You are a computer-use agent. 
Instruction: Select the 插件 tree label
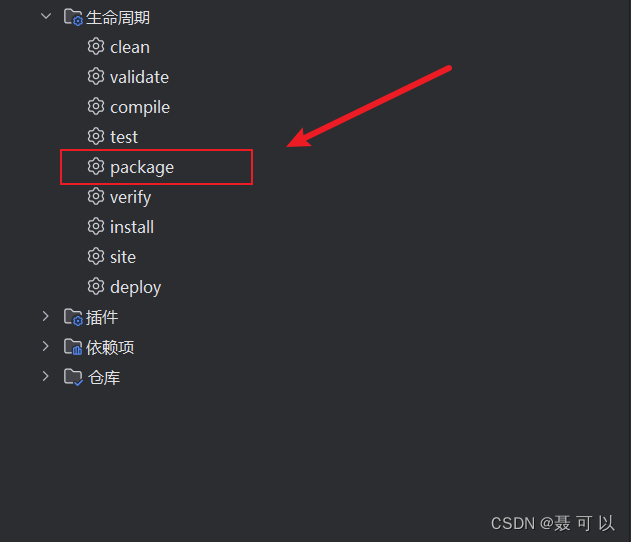tap(102, 317)
